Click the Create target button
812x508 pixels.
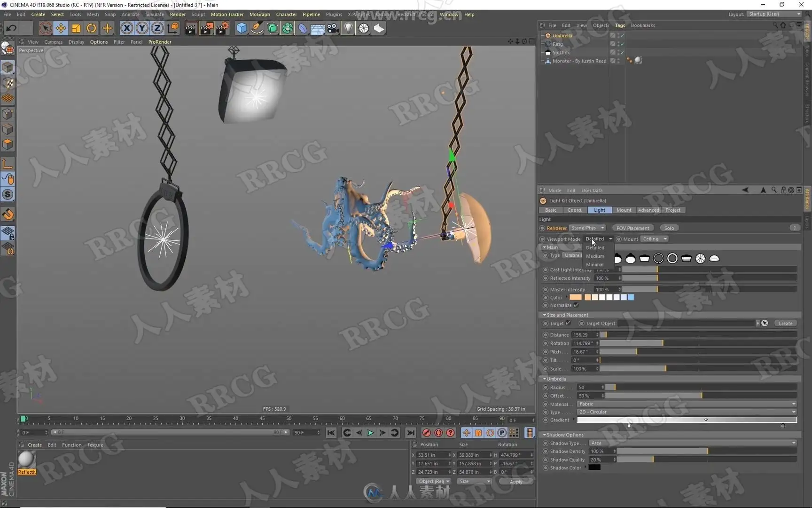pos(785,324)
